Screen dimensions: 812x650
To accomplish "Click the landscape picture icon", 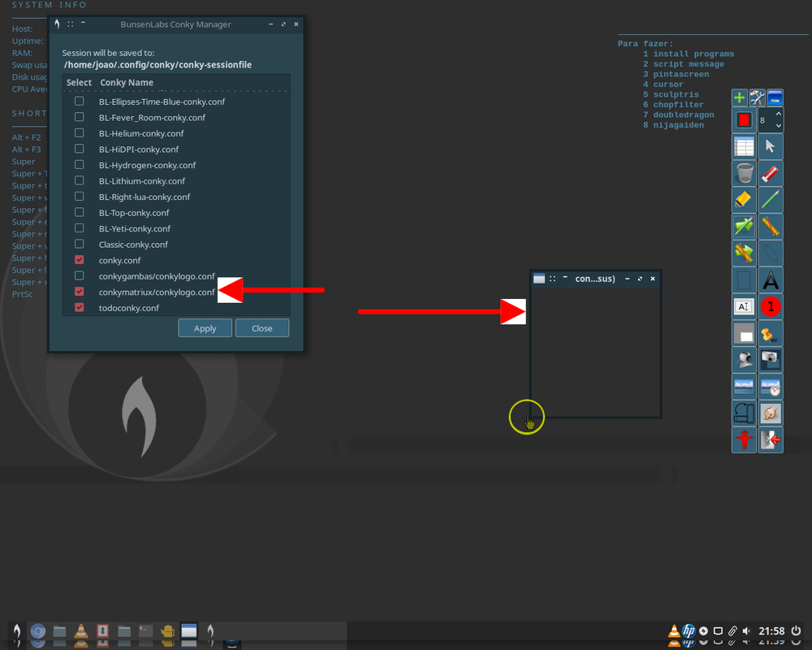I will click(744, 387).
